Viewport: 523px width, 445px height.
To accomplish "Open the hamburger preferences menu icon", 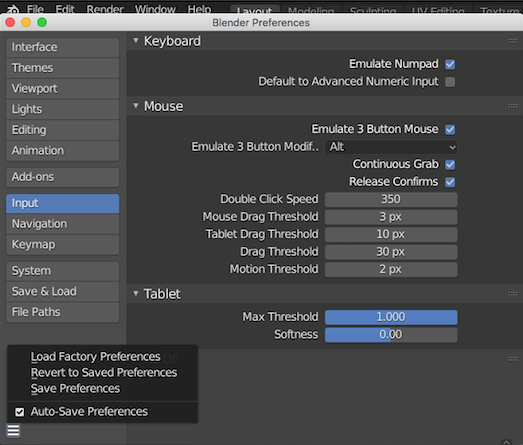I will click(13, 430).
